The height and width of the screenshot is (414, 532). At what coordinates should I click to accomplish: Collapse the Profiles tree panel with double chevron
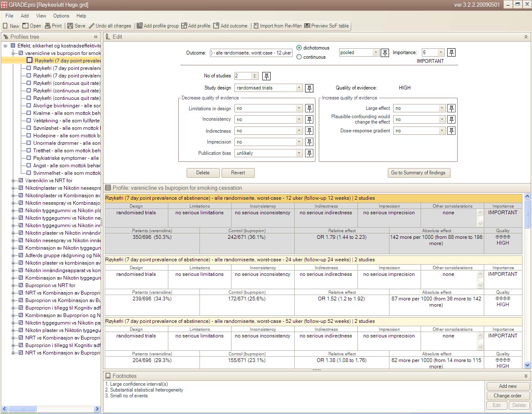coord(96,37)
